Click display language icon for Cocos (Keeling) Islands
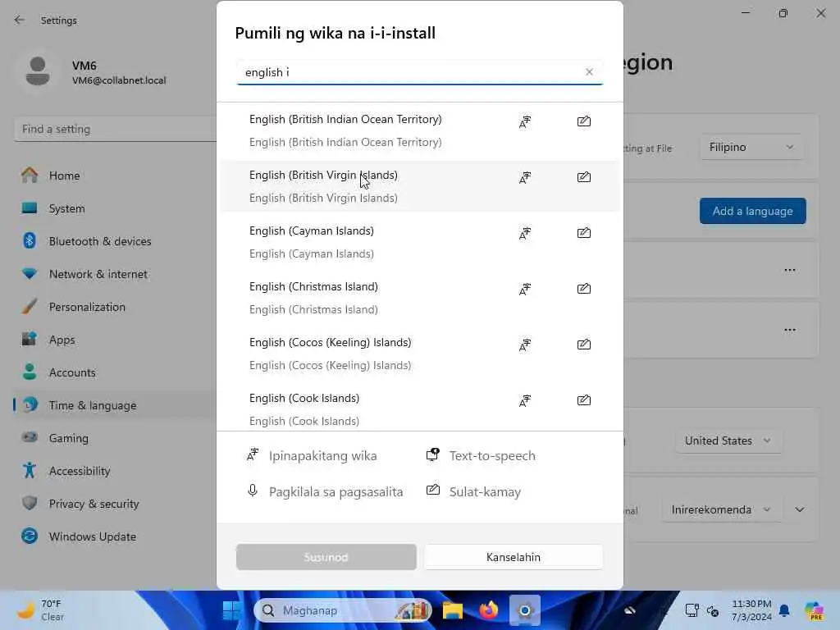Viewport: 840px width, 630px height. tap(524, 345)
